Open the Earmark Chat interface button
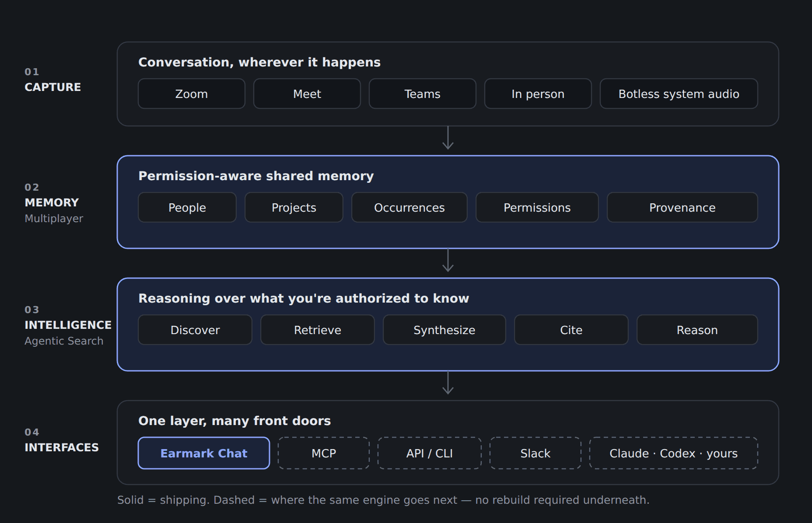 tap(204, 453)
